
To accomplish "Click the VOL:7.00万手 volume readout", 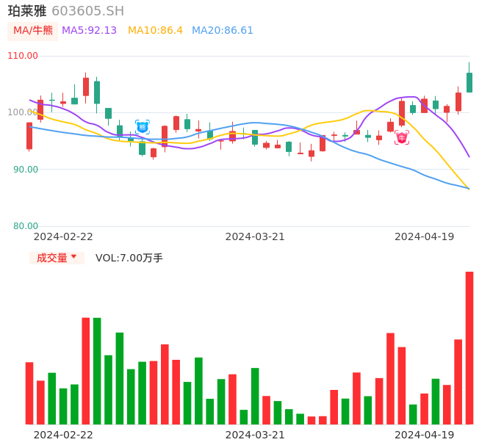I will [129, 258].
